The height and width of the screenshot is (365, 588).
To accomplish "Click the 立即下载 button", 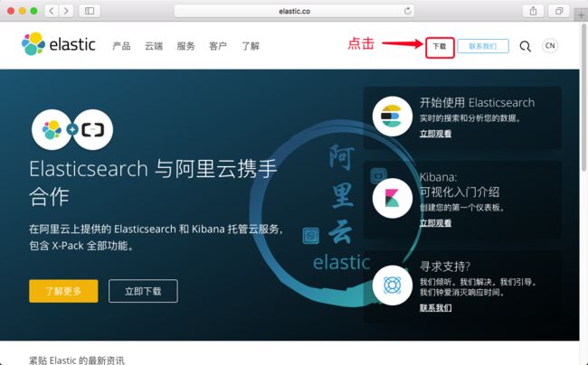I will click(143, 291).
